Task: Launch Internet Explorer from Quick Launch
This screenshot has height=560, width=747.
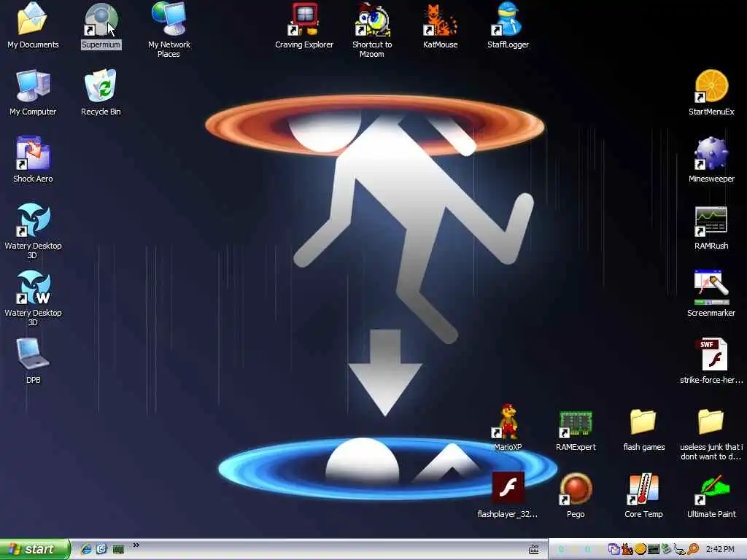Action: point(86,549)
